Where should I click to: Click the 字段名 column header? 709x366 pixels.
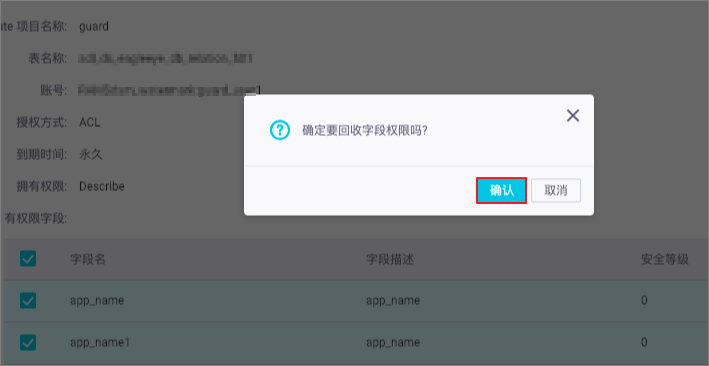[x=88, y=259]
